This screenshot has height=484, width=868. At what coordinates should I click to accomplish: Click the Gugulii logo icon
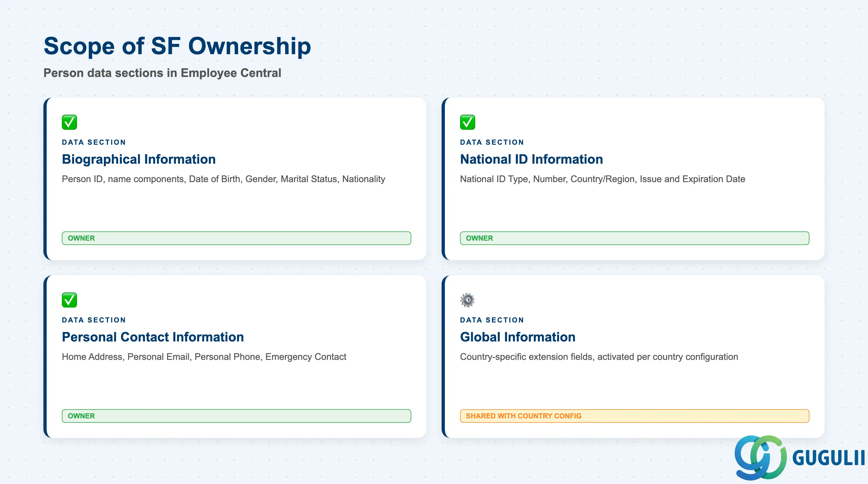pos(761,457)
